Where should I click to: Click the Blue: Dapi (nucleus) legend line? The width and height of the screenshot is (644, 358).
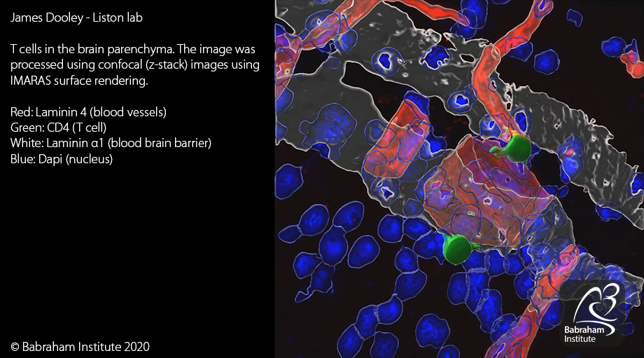[x=62, y=158]
